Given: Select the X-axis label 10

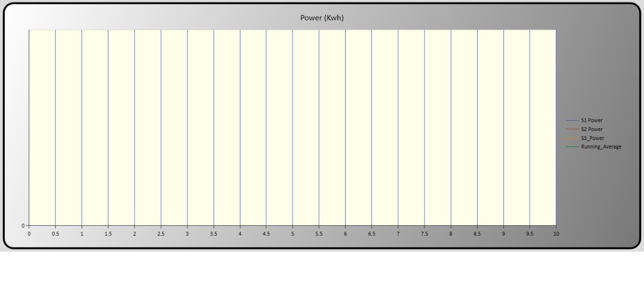Looking at the screenshot, I should (556, 234).
